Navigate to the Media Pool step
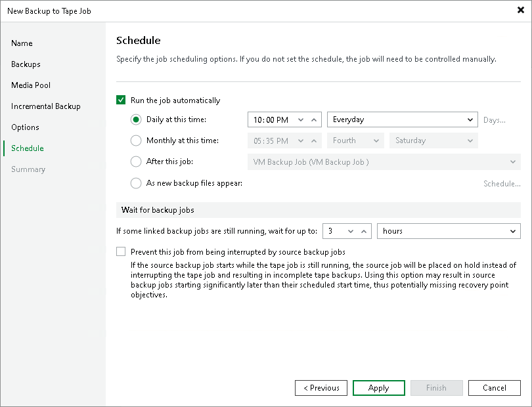 [x=30, y=85]
